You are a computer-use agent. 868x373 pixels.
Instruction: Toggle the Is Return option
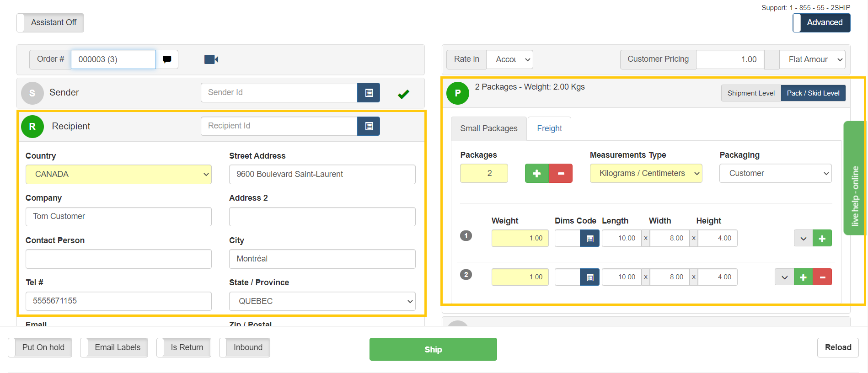tap(183, 347)
